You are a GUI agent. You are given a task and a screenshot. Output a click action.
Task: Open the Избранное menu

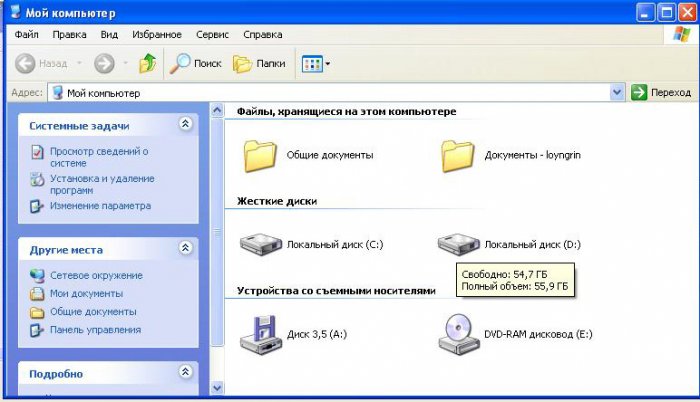(x=157, y=34)
